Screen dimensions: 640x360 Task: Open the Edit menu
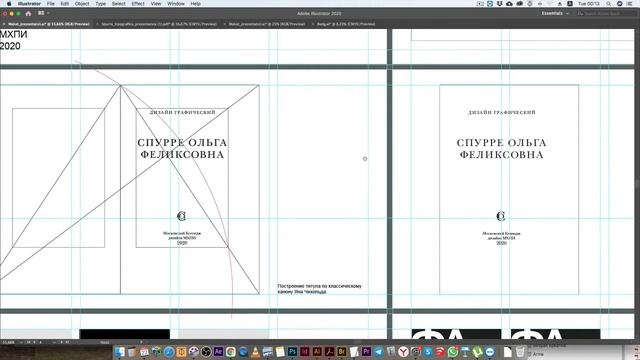coord(64,4)
